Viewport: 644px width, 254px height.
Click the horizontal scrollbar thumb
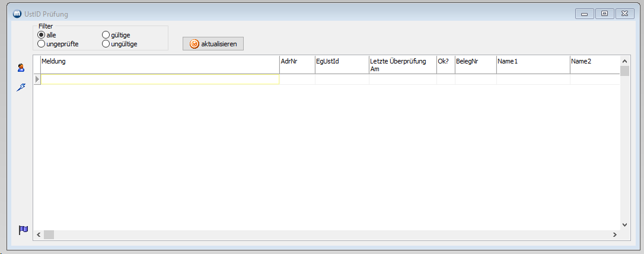[x=49, y=235]
